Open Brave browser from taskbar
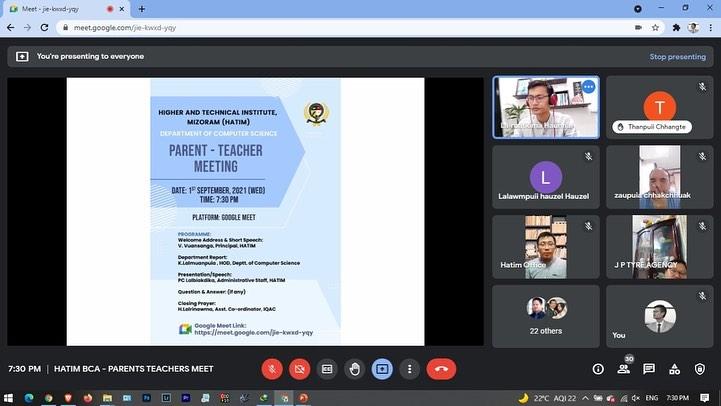Screen dimensions: 721x406 68,398
